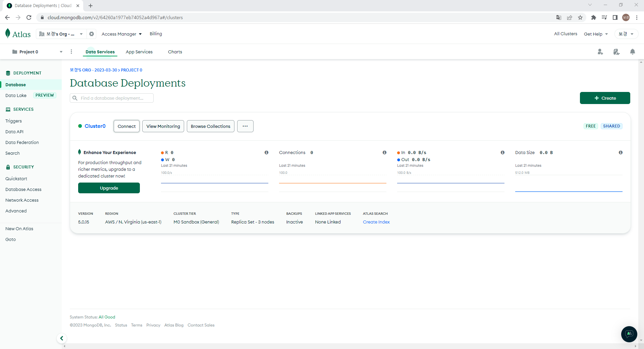Click Connect for Cluster0
Viewport: 644px width, 349px height.
point(126,126)
